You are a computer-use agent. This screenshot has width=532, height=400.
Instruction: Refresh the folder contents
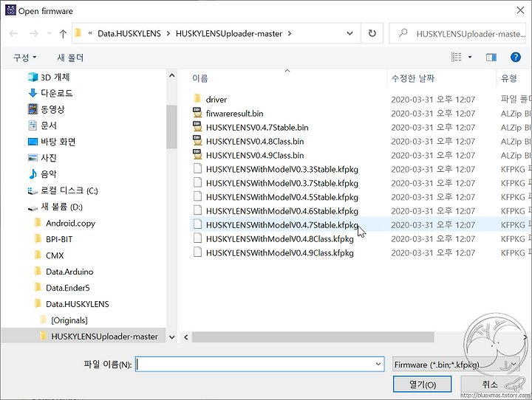(x=372, y=33)
